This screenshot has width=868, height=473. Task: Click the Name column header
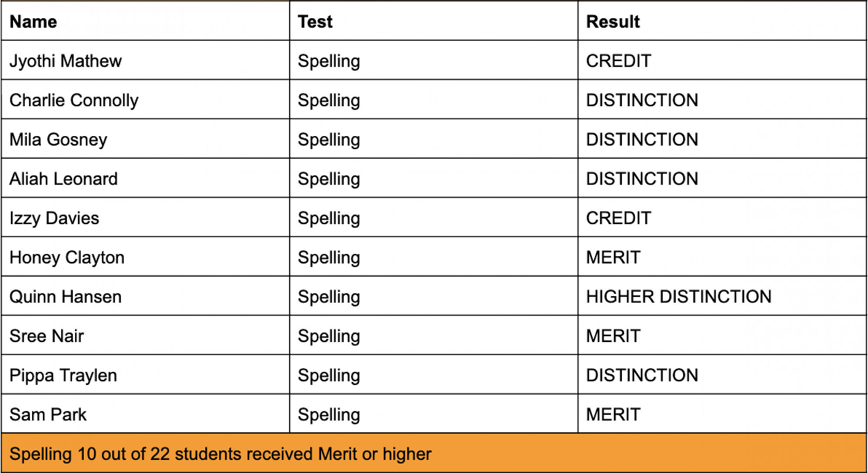33,22
